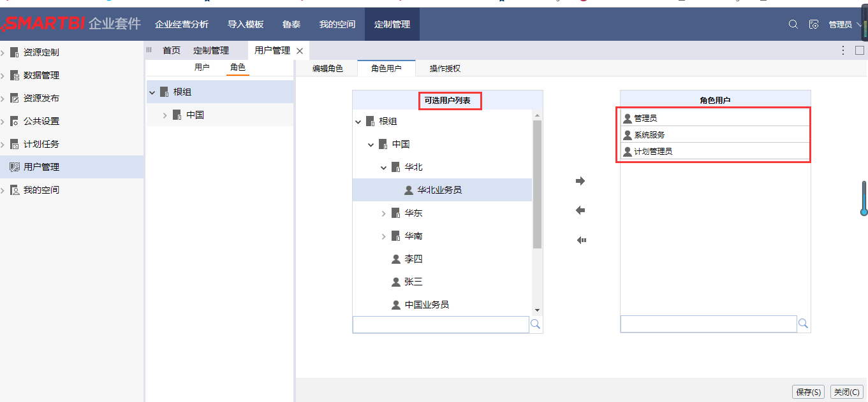Click the 华东 group folder icon
The image size is (868, 402).
(395, 213)
